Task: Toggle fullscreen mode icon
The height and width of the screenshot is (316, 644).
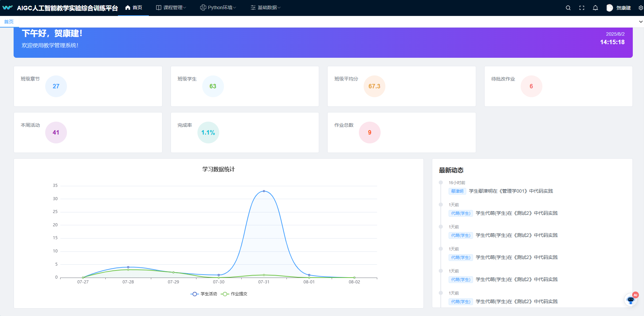Action: pos(582,8)
